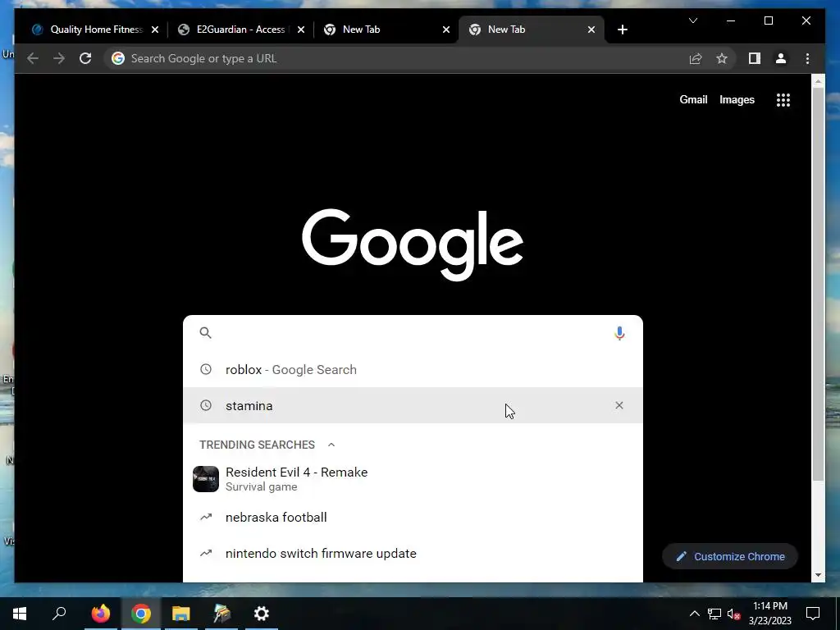Click the Customize Chrome button
This screenshot has height=630, width=840.
(x=730, y=557)
